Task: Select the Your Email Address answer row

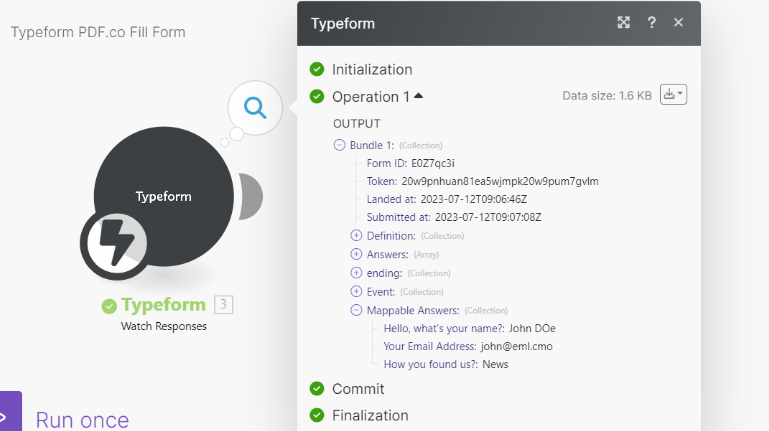Action: click(x=468, y=346)
